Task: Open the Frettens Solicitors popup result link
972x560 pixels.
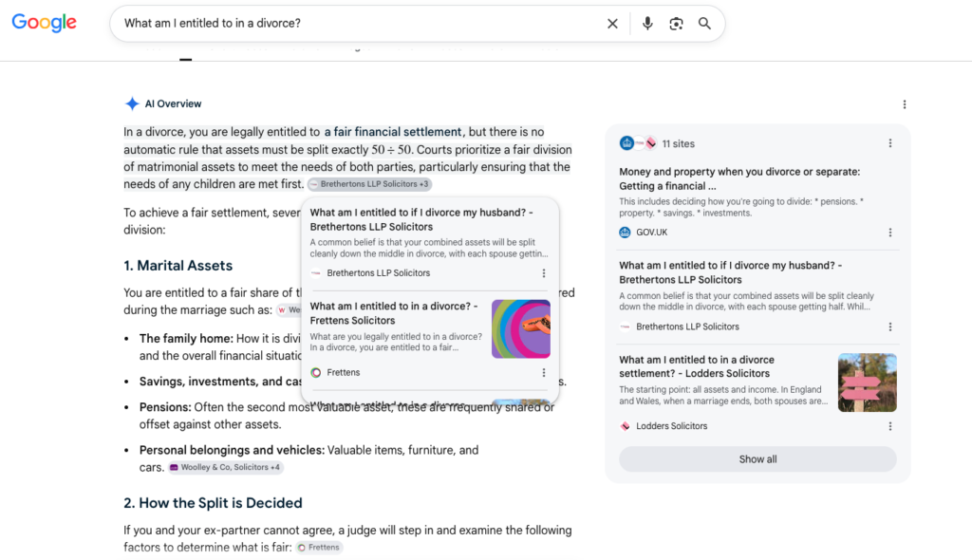Action: (x=394, y=313)
